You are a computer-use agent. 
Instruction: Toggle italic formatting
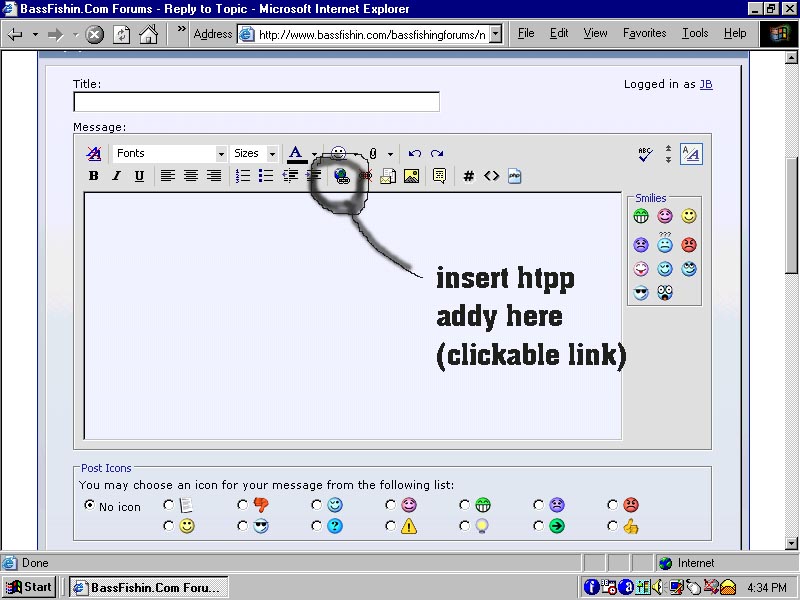[x=116, y=176]
